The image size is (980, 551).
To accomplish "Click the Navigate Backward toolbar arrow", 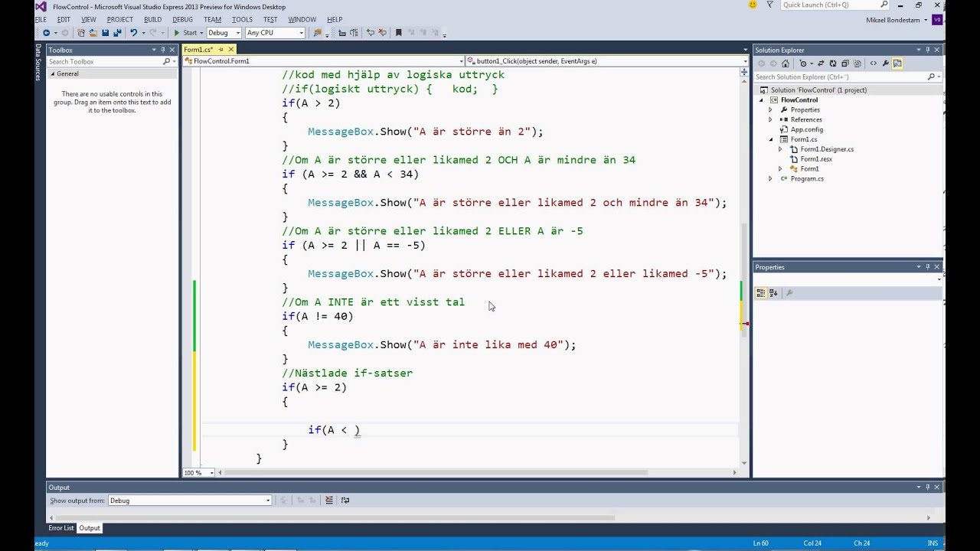I will click(46, 33).
